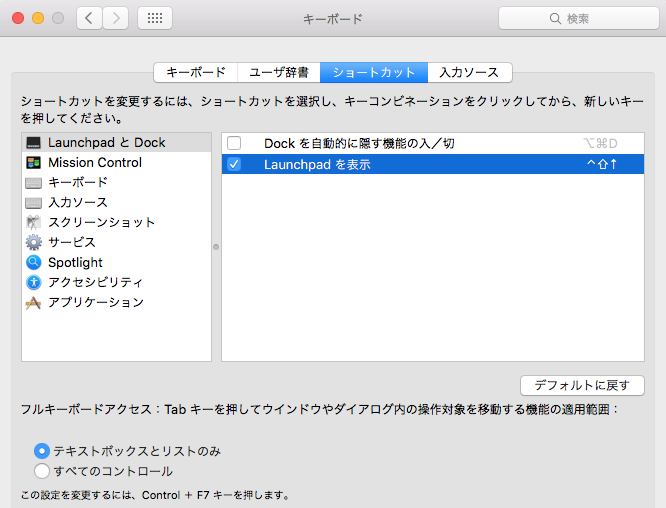The image size is (666, 508).
Task: Select the アプリケーション category label
Action: (96, 302)
